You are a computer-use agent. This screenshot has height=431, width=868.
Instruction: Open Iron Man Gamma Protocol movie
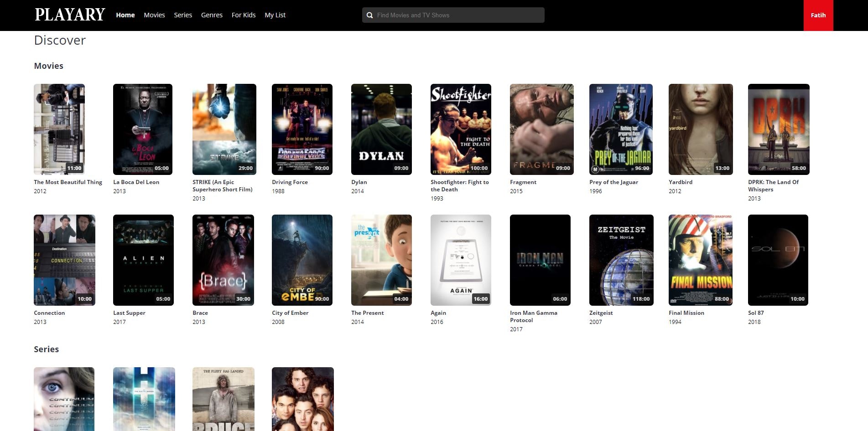(x=540, y=260)
